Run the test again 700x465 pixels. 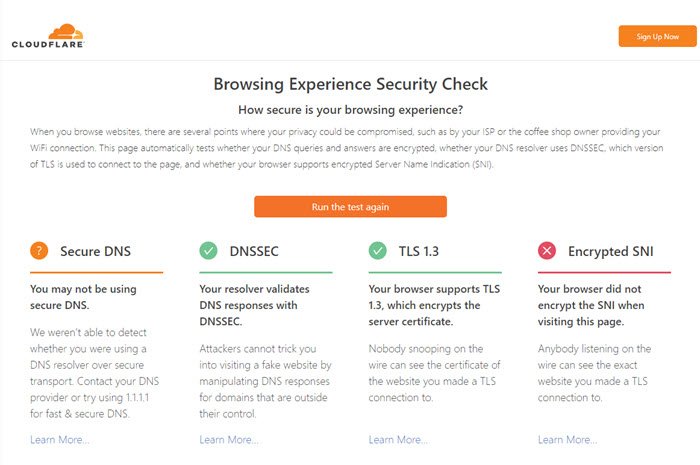(x=350, y=207)
